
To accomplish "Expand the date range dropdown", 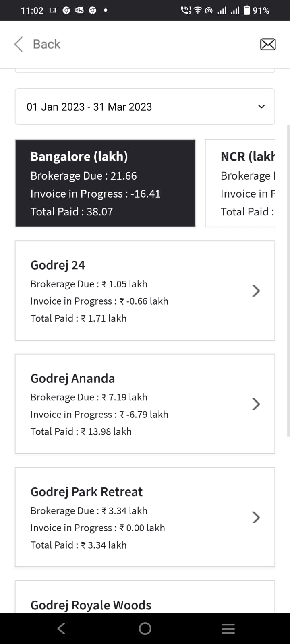I will click(145, 107).
